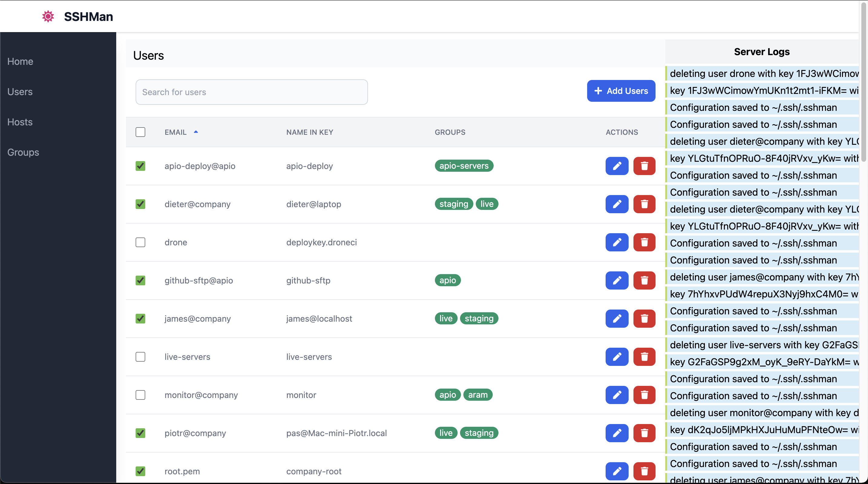Select the monitor@company row checkbox
Viewport: 868px width, 484px height.
point(140,395)
